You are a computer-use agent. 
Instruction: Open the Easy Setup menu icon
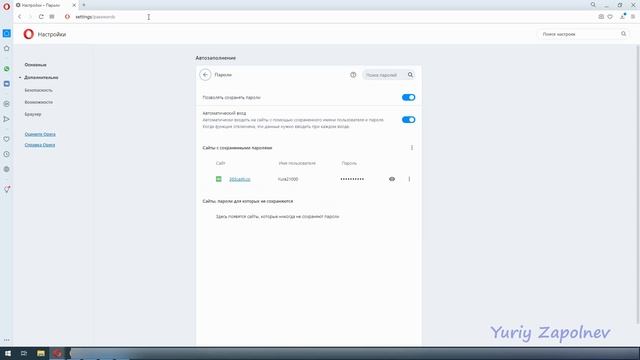[x=633, y=17]
